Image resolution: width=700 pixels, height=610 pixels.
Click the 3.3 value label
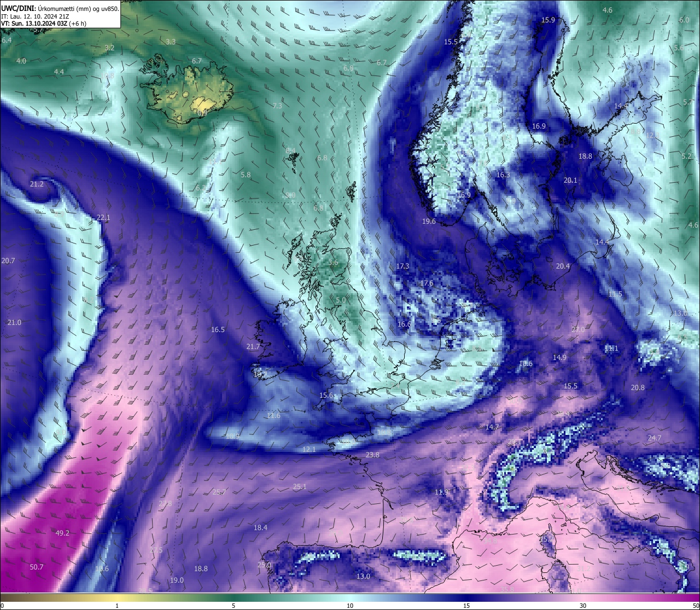171,42
